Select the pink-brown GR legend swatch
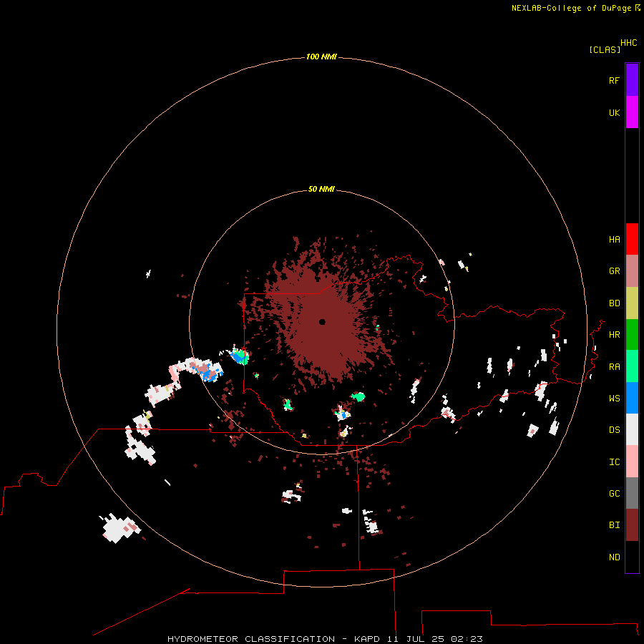The height and width of the screenshot is (644, 644). click(632, 271)
